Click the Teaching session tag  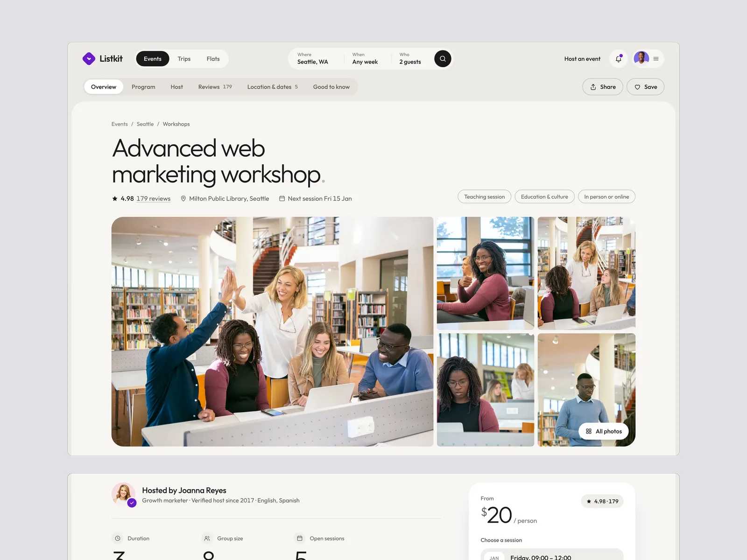(x=485, y=196)
